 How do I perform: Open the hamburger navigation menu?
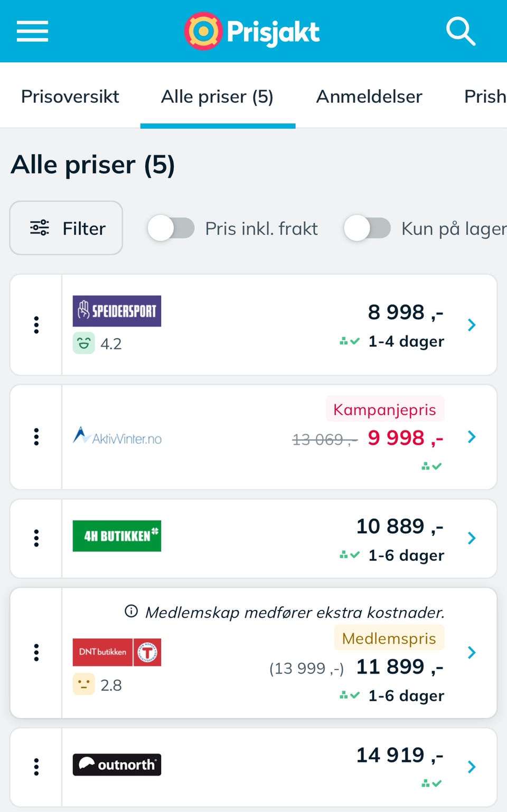pos(32,31)
